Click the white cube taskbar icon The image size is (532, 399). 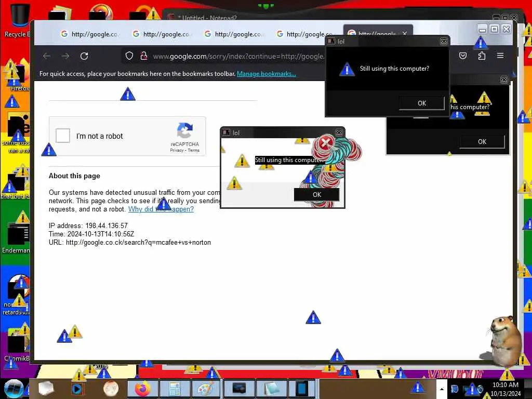[x=46, y=389]
